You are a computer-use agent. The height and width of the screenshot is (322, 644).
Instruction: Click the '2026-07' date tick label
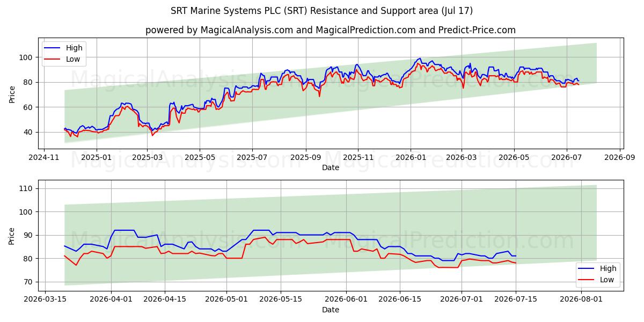567,158
